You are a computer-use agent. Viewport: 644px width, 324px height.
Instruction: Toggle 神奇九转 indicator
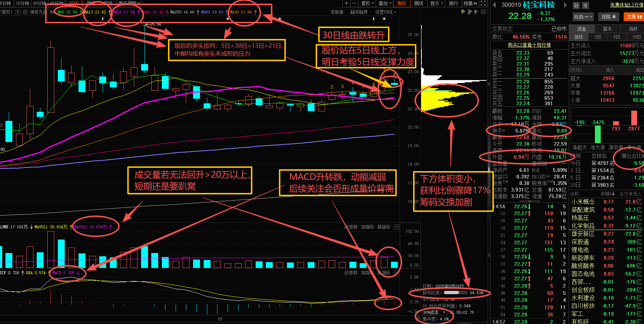38,12
